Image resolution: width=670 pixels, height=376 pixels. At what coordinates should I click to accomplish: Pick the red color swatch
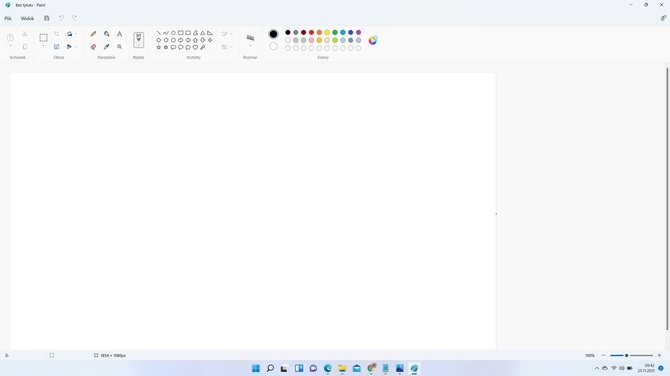(x=311, y=32)
